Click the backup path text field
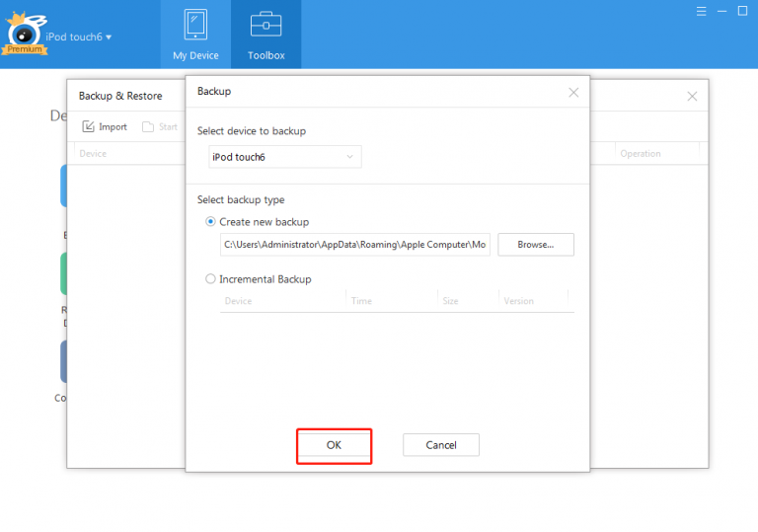 point(354,245)
